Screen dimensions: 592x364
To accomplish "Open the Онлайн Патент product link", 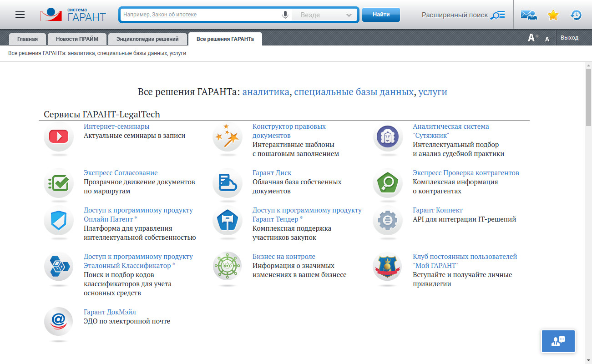I will click(138, 215).
